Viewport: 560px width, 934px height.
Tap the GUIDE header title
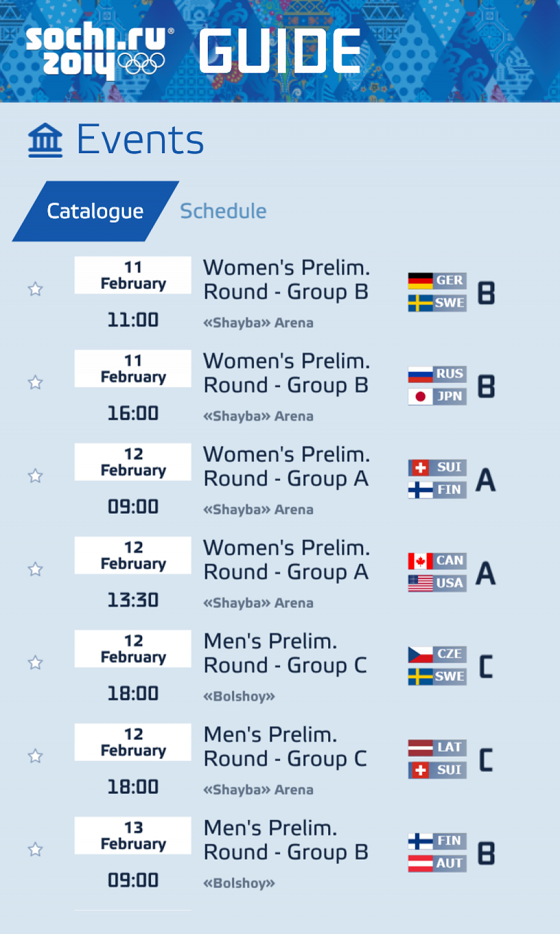[279, 51]
